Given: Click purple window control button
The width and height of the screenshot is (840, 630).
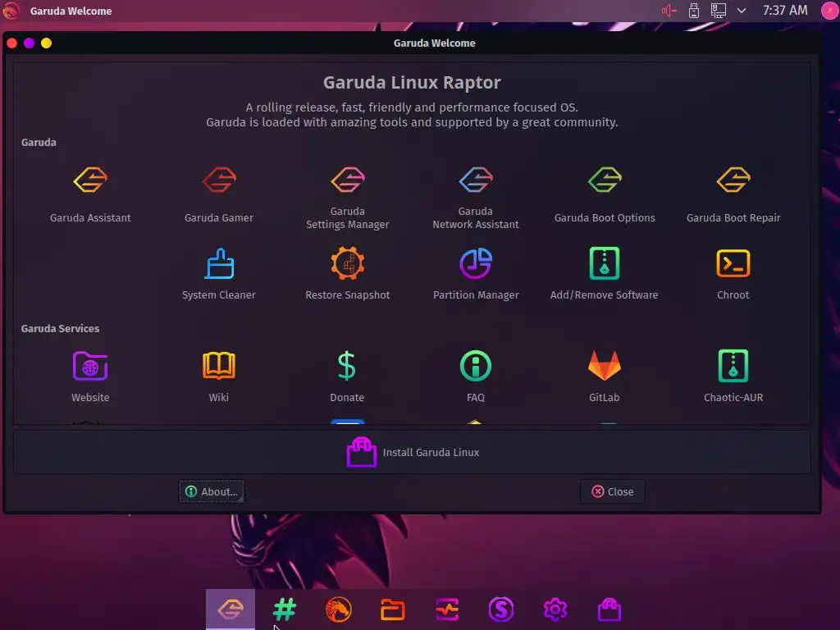Looking at the screenshot, I should tap(30, 43).
